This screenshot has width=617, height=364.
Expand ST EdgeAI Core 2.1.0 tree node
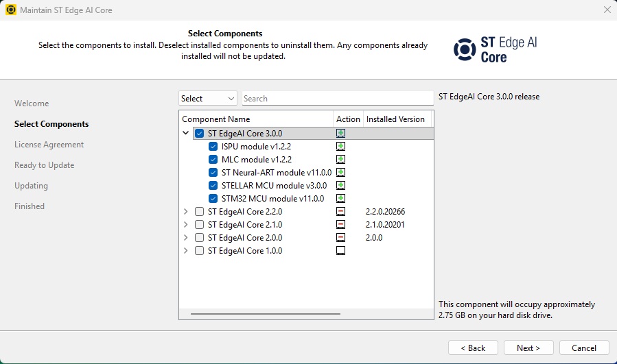186,224
